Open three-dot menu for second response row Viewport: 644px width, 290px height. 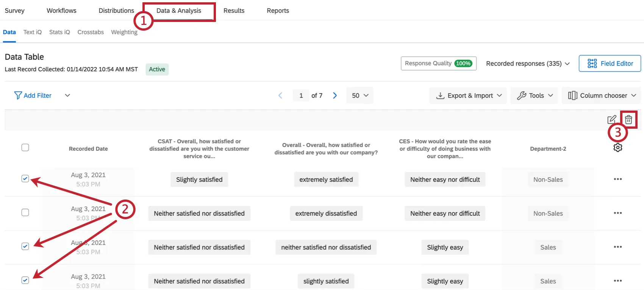pyautogui.click(x=617, y=213)
